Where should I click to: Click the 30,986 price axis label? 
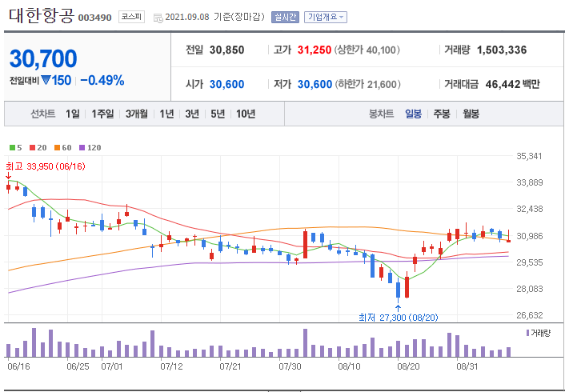tap(529, 236)
